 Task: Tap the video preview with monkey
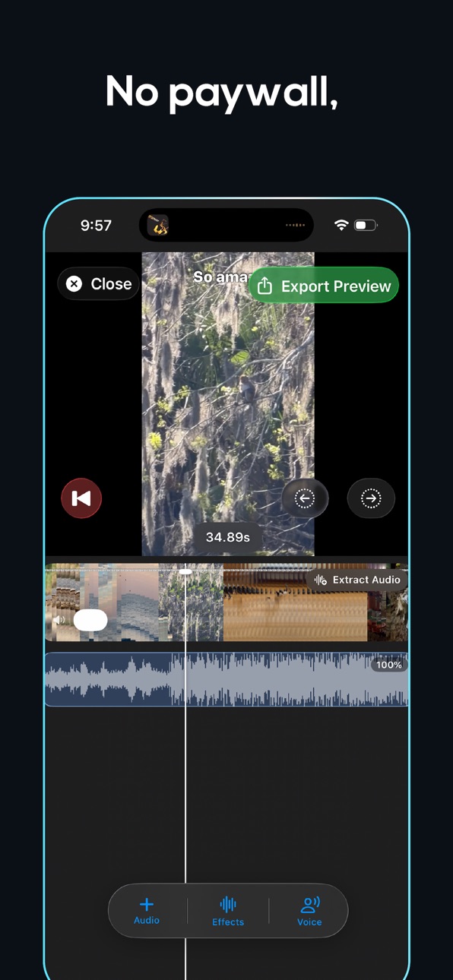(228, 404)
